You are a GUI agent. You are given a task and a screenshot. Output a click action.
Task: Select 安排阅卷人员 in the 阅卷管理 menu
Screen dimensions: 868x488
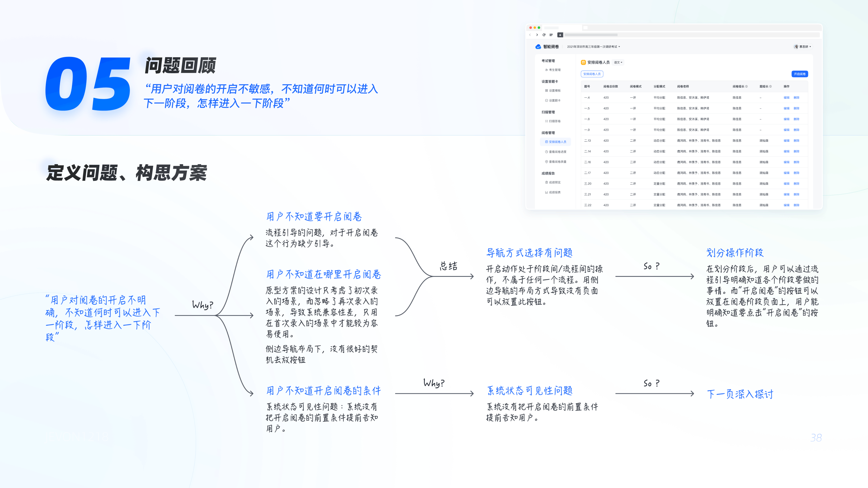tap(558, 142)
